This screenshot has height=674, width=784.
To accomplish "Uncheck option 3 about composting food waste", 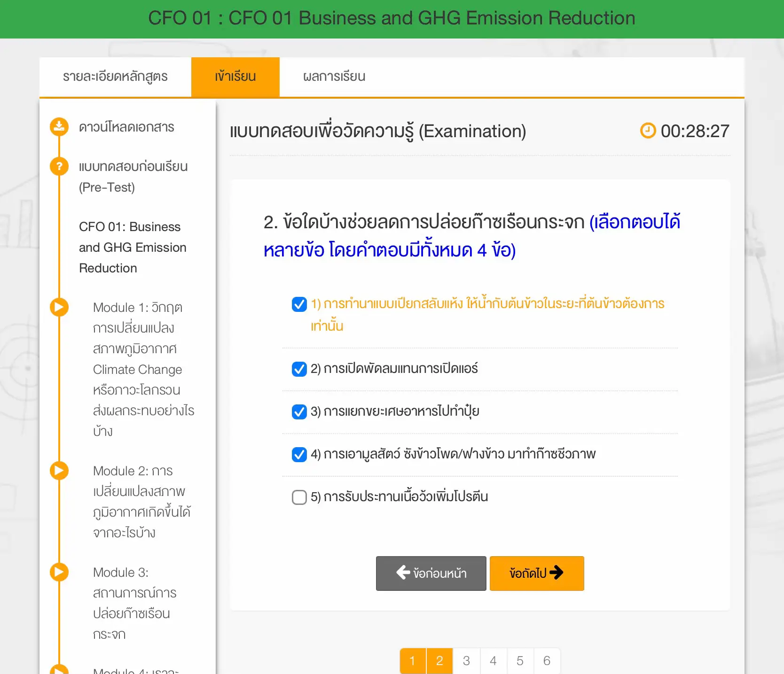I will tap(299, 412).
